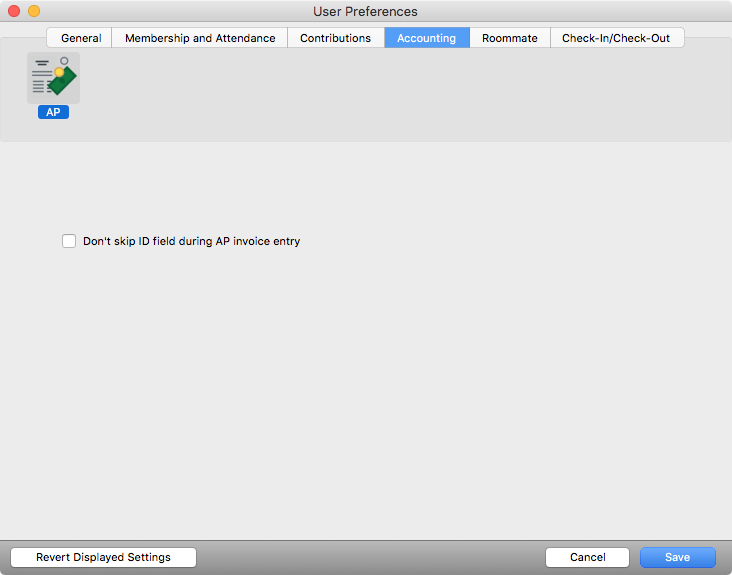Image resolution: width=732 pixels, height=575 pixels.
Task: Click the User Preferences window title
Action: (x=365, y=11)
